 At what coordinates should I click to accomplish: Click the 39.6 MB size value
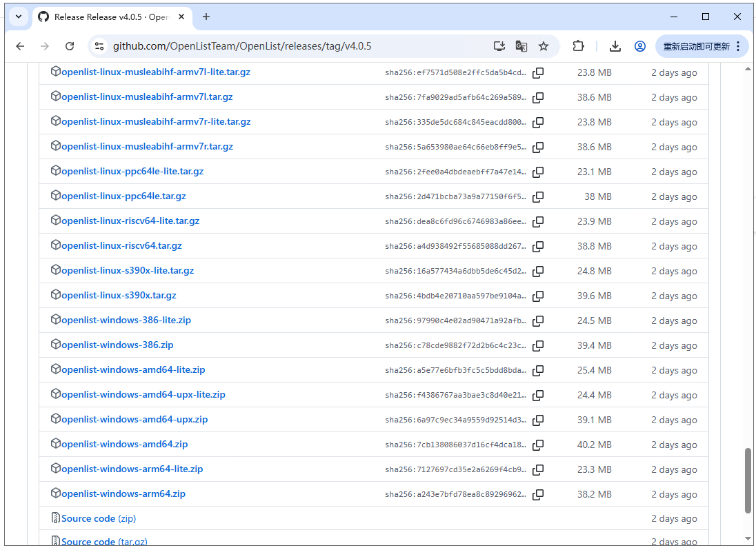pyautogui.click(x=595, y=296)
